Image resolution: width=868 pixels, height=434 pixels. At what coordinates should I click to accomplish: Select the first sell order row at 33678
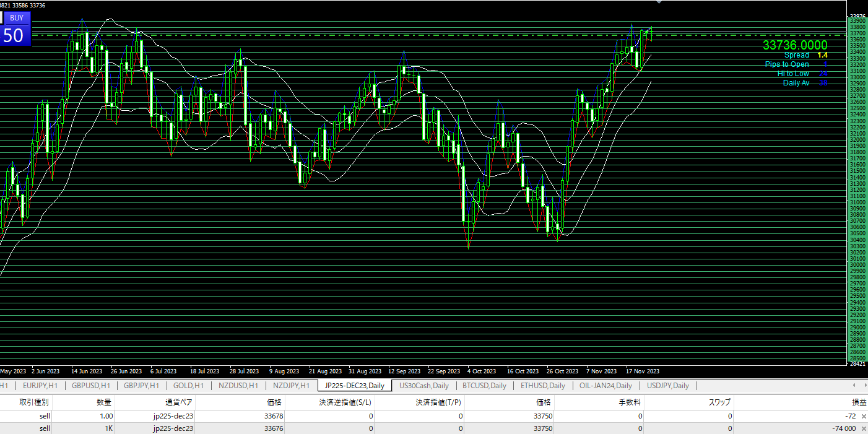[x=248, y=416]
